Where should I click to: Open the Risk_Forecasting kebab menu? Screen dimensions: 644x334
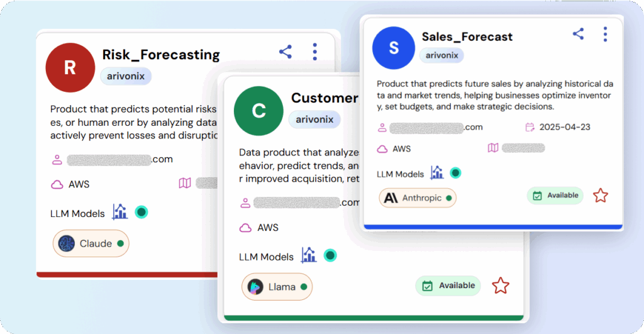pos(314,52)
